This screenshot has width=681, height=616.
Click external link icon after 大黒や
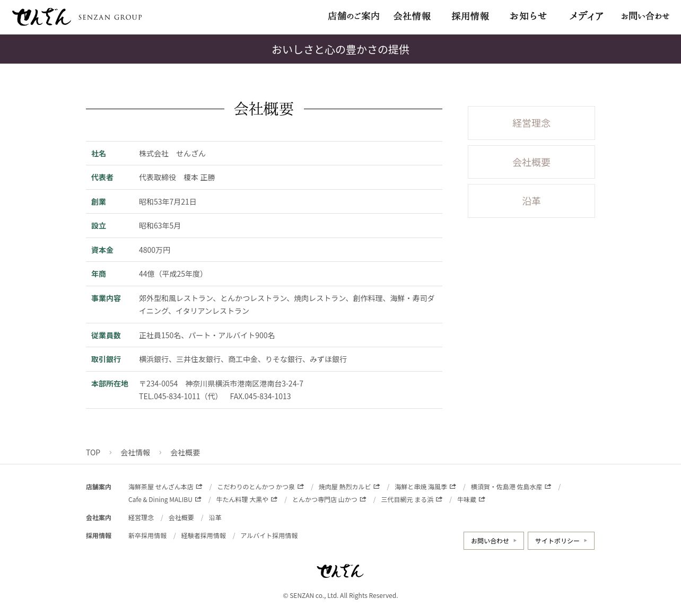274,499
